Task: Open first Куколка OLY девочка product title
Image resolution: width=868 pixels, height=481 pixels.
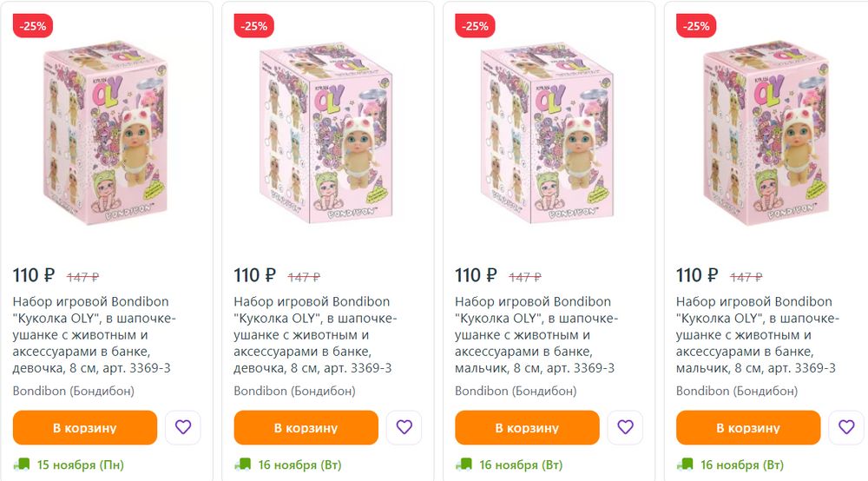Action: coord(95,334)
